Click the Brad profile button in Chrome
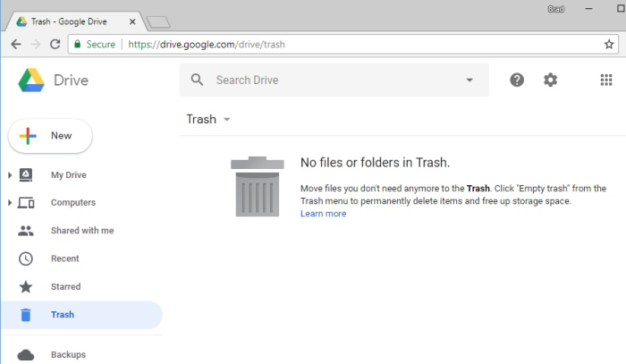The width and height of the screenshot is (626, 364). click(x=555, y=9)
